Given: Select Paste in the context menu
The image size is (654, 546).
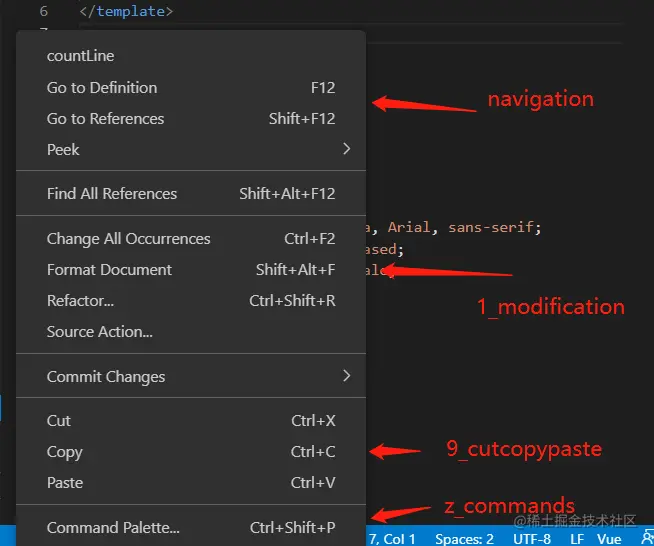Looking at the screenshot, I should click(x=65, y=482).
